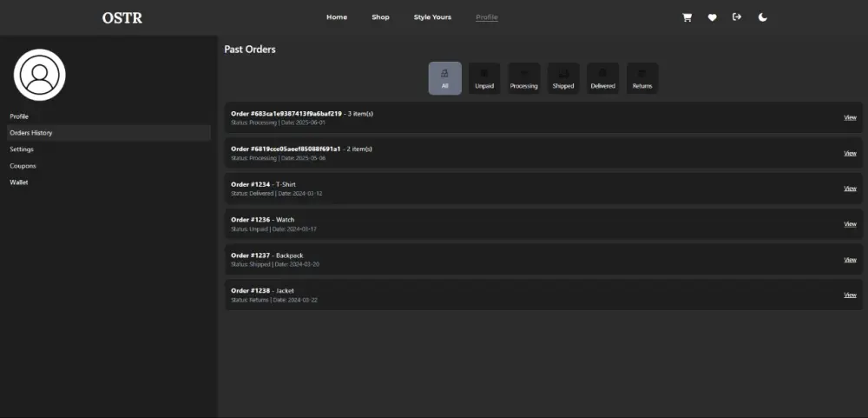This screenshot has width=868, height=418.
Task: View order #1238 Jacket
Action: 850,295
